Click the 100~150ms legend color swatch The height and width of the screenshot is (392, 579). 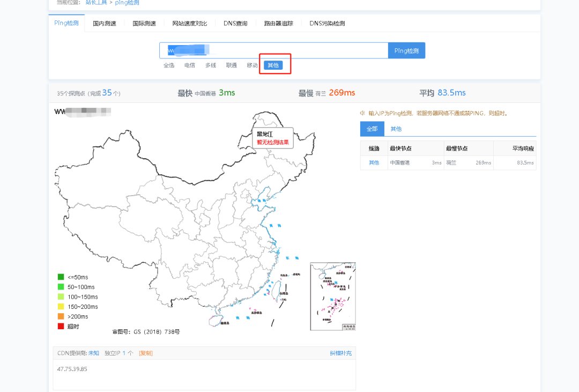tap(61, 297)
